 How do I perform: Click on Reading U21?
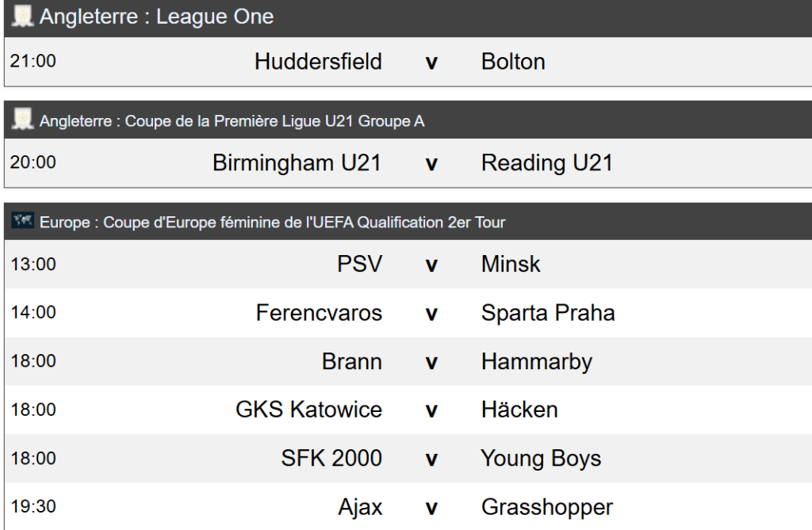point(547,163)
